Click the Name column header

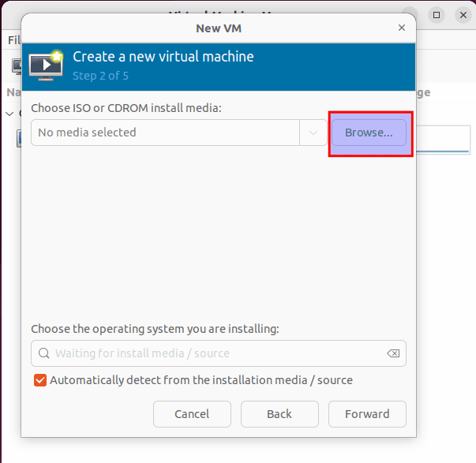(11, 92)
